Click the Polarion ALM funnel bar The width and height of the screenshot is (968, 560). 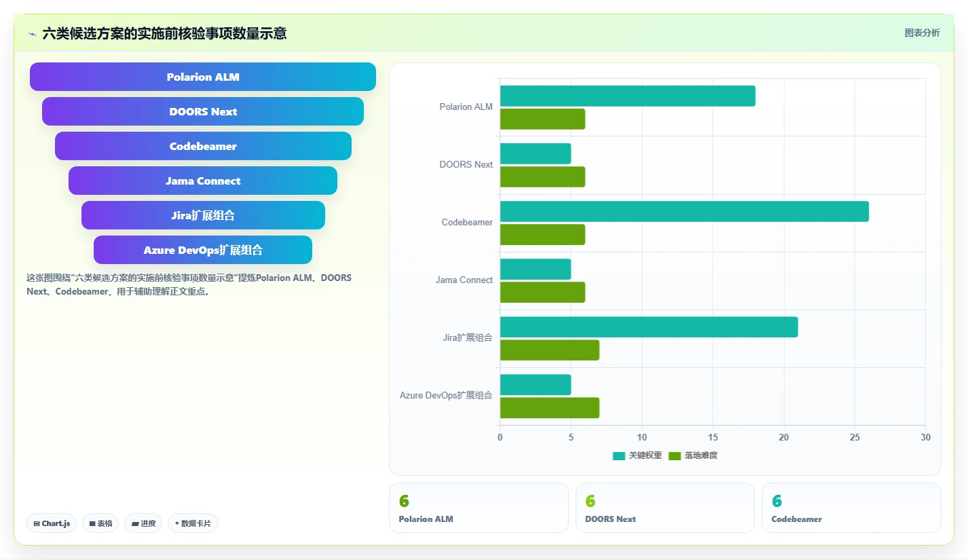(x=203, y=77)
